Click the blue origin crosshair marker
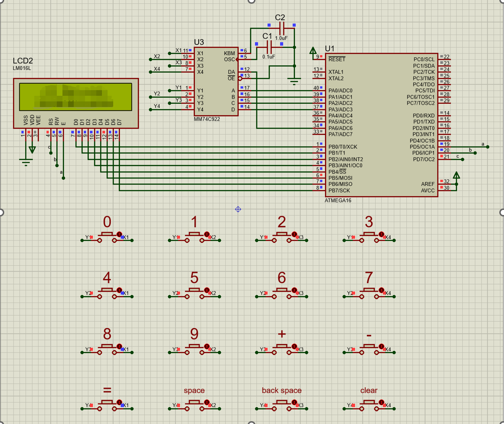The image size is (504, 424). click(238, 209)
